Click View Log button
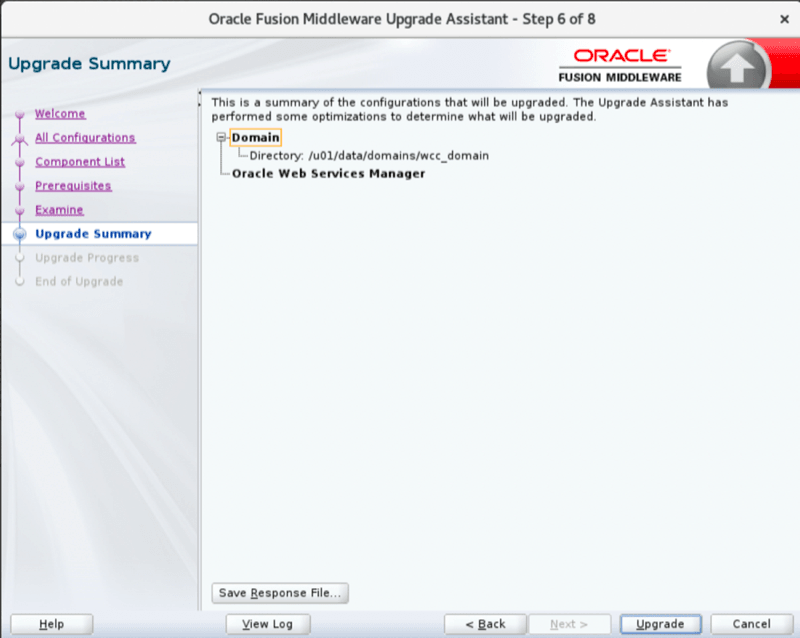800x638 pixels. coord(268,624)
